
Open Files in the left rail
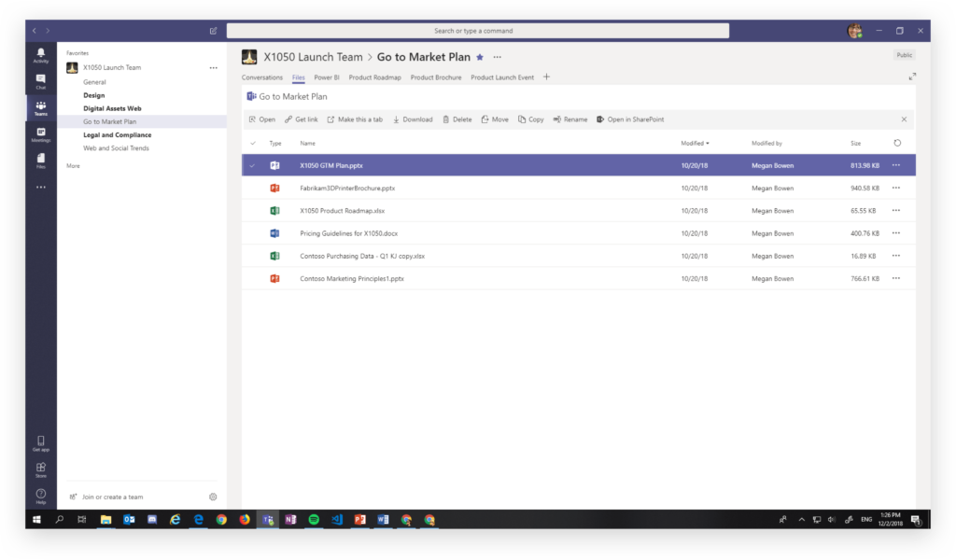41,161
